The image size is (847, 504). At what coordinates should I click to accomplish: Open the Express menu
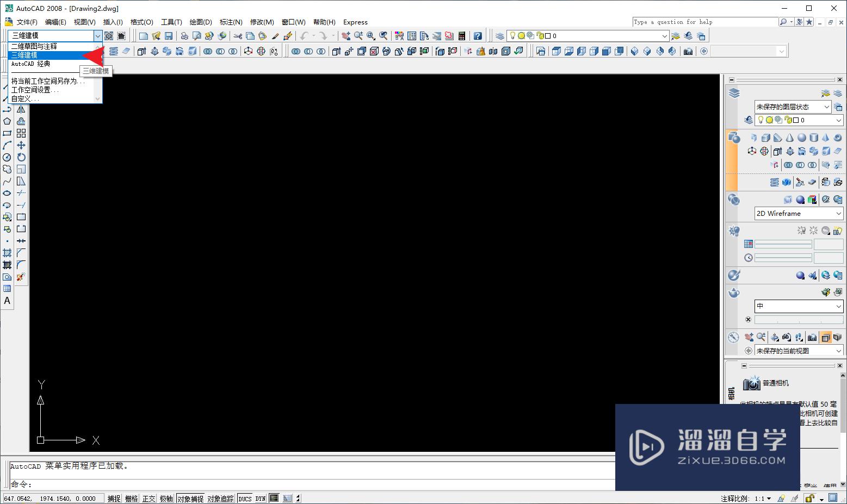[355, 22]
